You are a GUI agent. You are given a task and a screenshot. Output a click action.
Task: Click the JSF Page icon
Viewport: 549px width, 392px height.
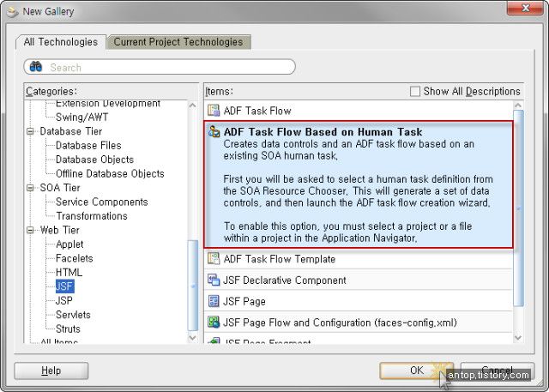pyautogui.click(x=214, y=301)
